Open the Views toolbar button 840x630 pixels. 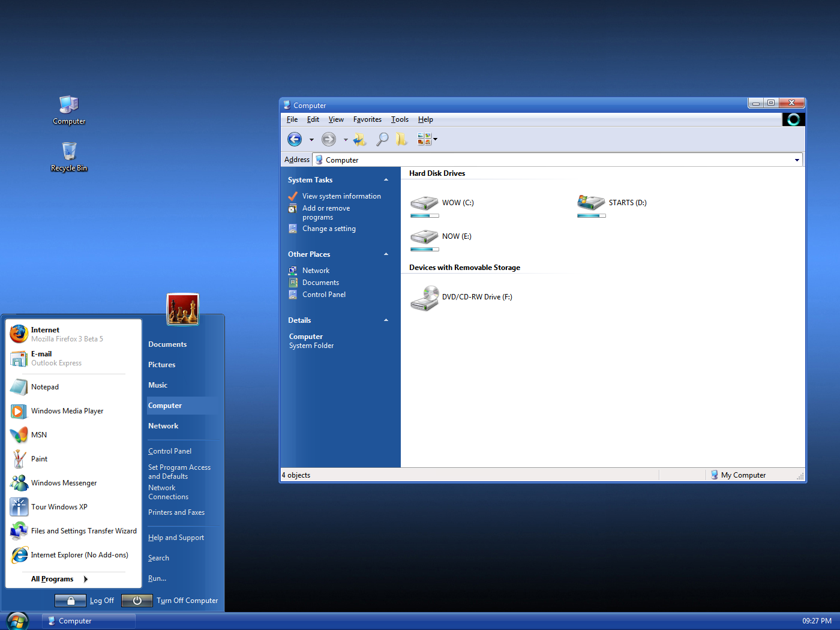click(x=424, y=139)
